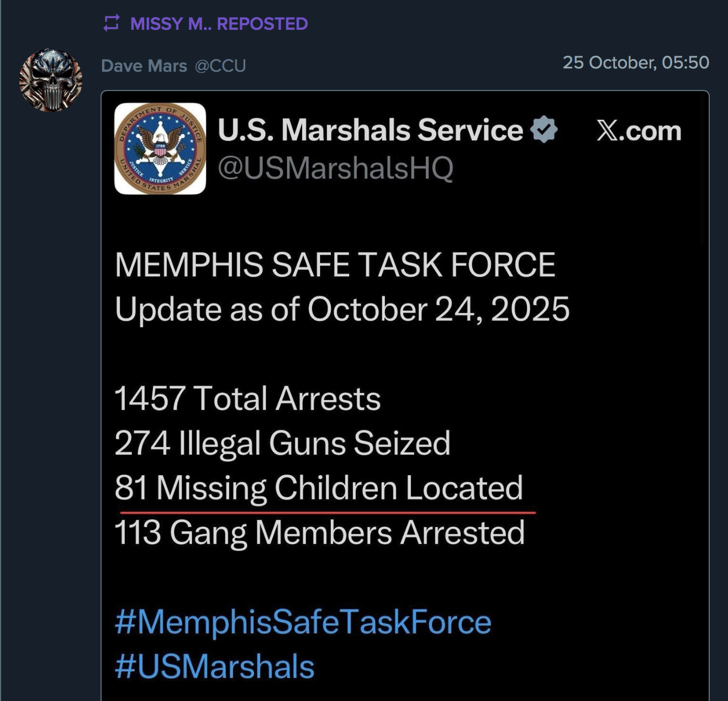Click the underlined "81 Missing Children Located" text

coord(319,488)
